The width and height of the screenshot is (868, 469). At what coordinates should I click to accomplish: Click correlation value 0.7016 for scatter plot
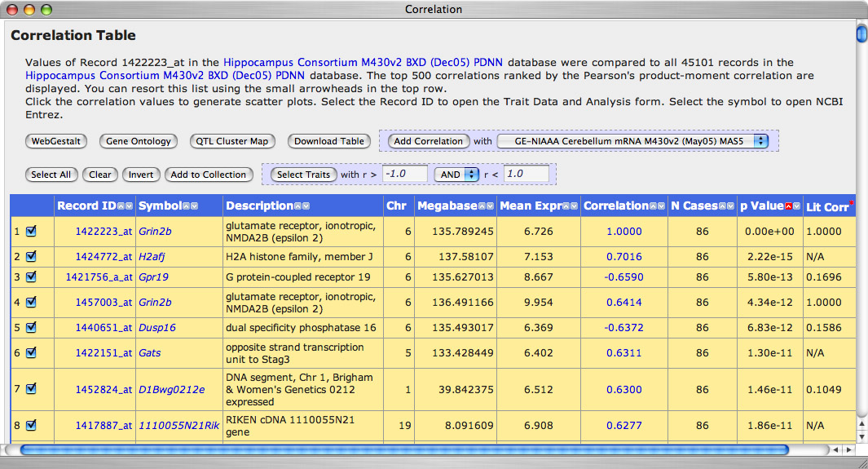[623, 257]
